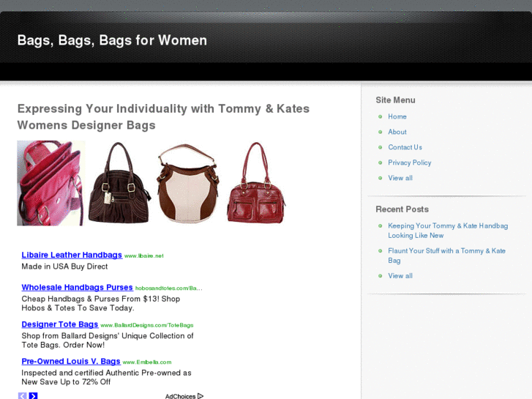Viewport: 532px width, 399px height.
Task: Open the site title Bags, Bags, Bags for Women
Action: tap(112, 40)
